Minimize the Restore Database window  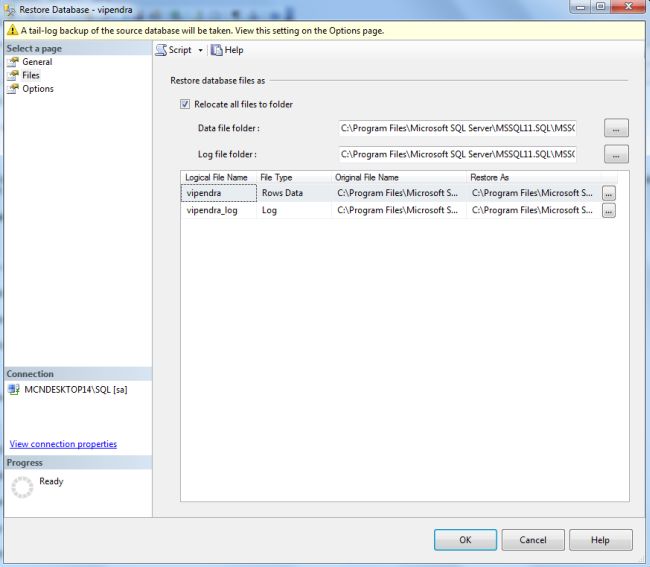(x=581, y=7)
